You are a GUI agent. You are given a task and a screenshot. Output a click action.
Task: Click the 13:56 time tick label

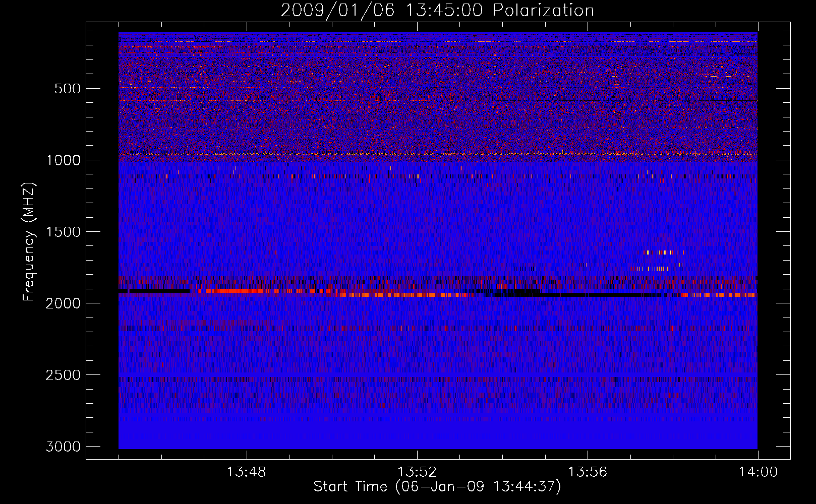[x=587, y=472]
